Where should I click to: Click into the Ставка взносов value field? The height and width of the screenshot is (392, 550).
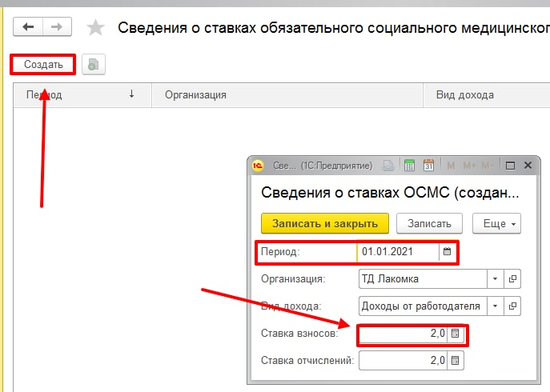tap(403, 334)
